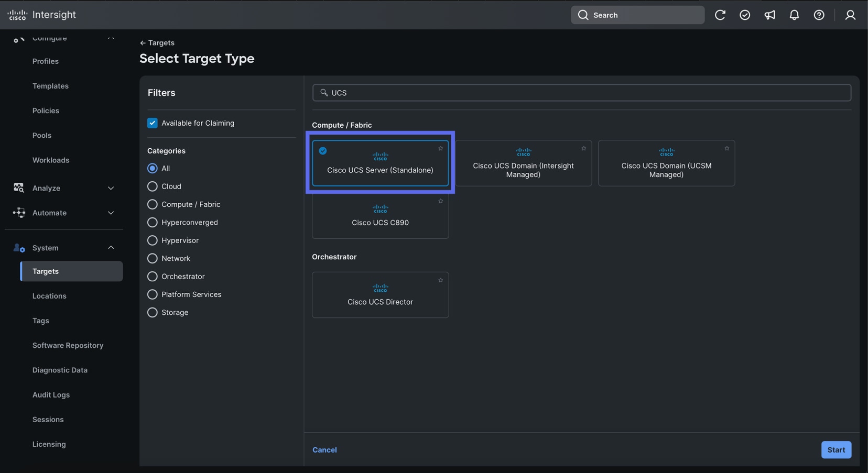Open the requests checkmark icon in header
This screenshot has width=868, height=473.
coord(744,15)
